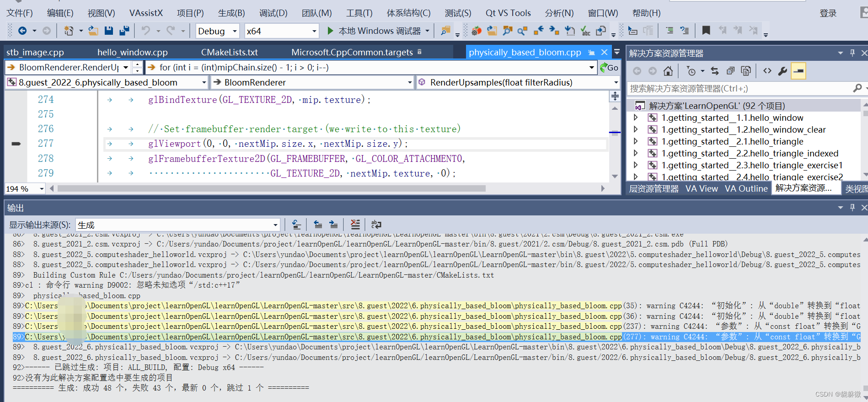Open Properties via the wrench icon
The height and width of the screenshot is (402, 868).
(x=782, y=71)
